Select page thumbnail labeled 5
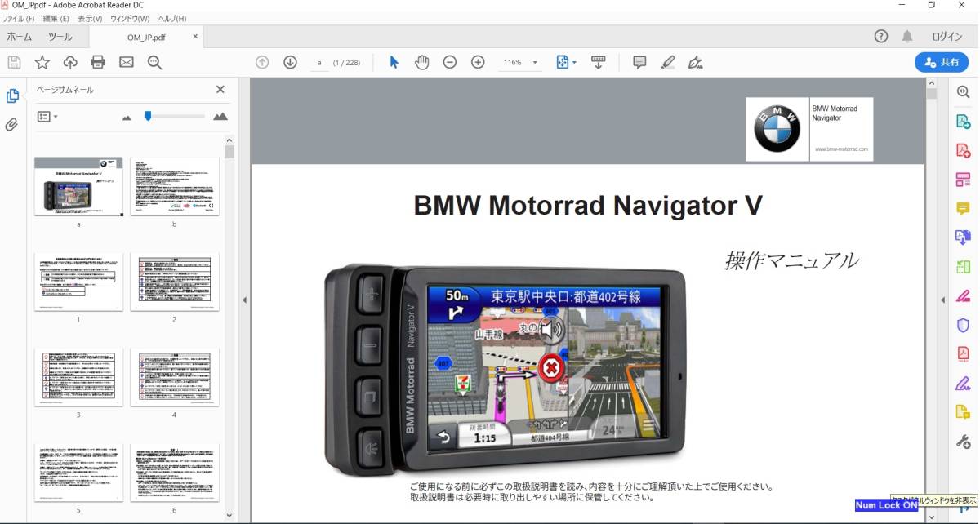980x524 pixels. tap(78, 473)
